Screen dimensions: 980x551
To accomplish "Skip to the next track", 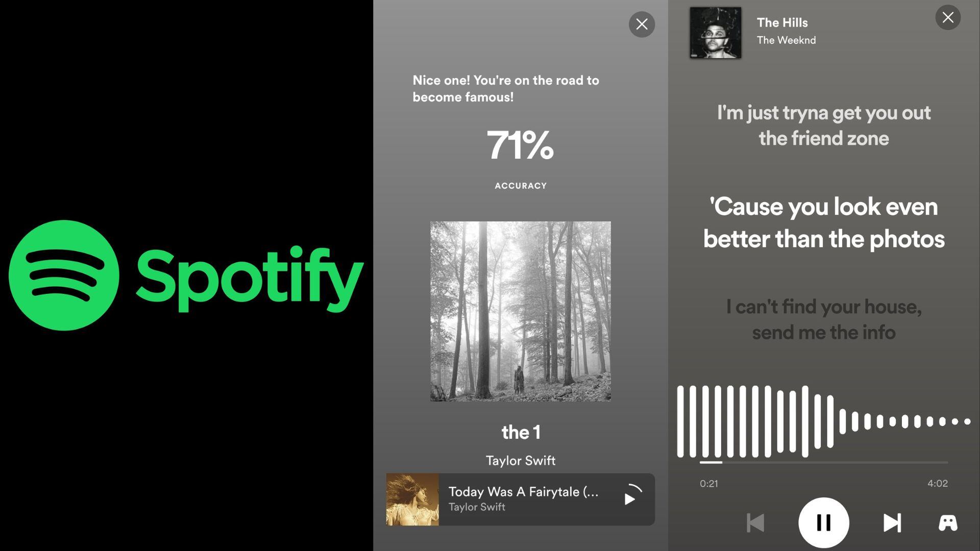I will tap(892, 523).
